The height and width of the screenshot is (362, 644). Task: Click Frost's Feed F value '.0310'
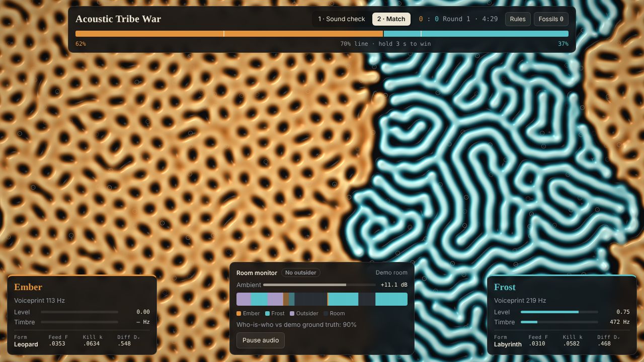coord(537,344)
